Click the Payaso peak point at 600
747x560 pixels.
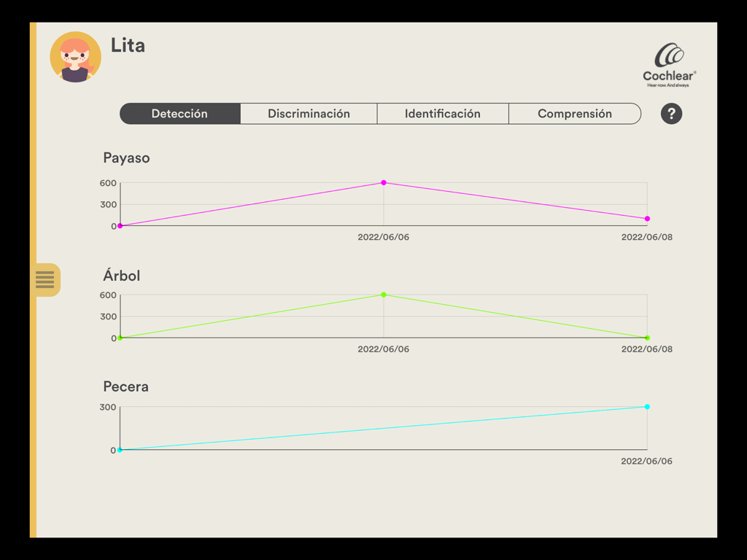click(384, 182)
